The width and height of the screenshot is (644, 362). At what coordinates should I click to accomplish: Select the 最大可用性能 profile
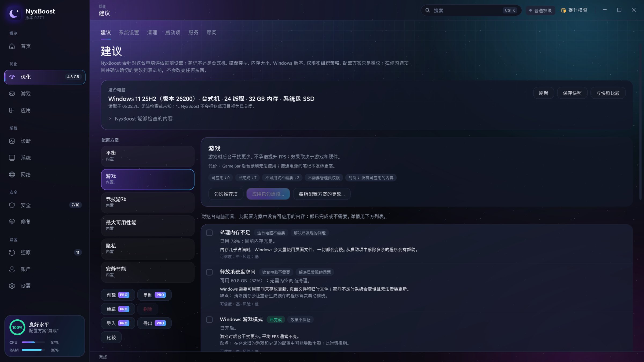click(148, 226)
